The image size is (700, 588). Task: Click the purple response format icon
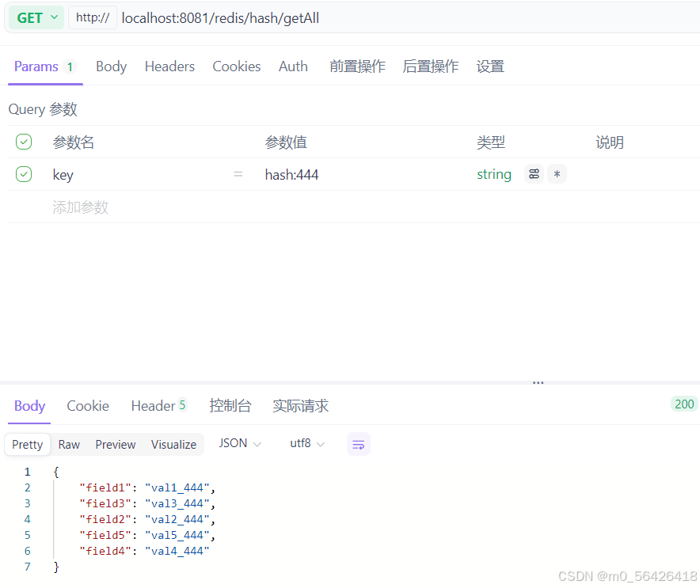[x=358, y=444]
